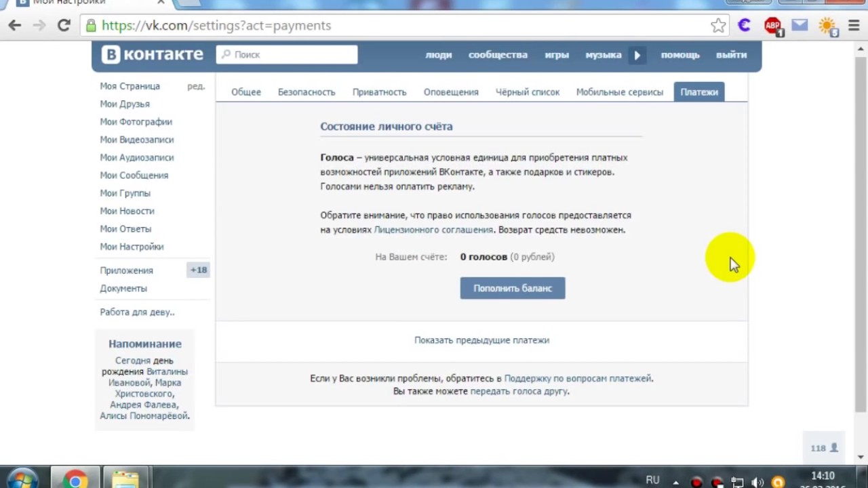This screenshot has width=868, height=488.
Task: Open Мои Друзья
Action: pyautogui.click(x=125, y=104)
